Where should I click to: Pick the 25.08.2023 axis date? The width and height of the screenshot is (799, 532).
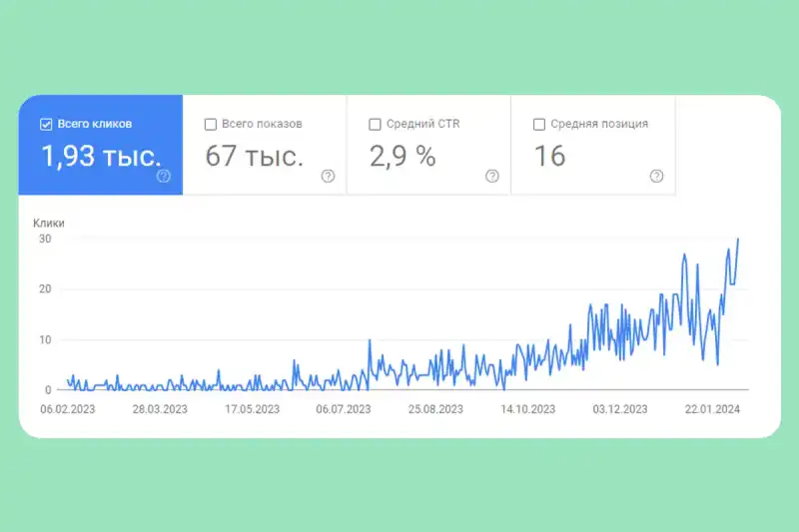point(435,409)
